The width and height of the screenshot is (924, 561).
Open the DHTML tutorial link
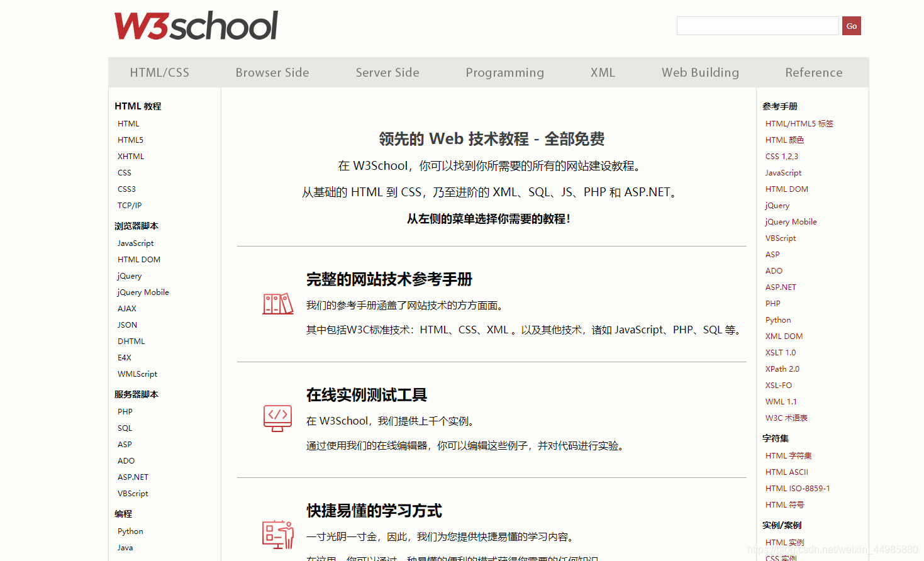(131, 342)
